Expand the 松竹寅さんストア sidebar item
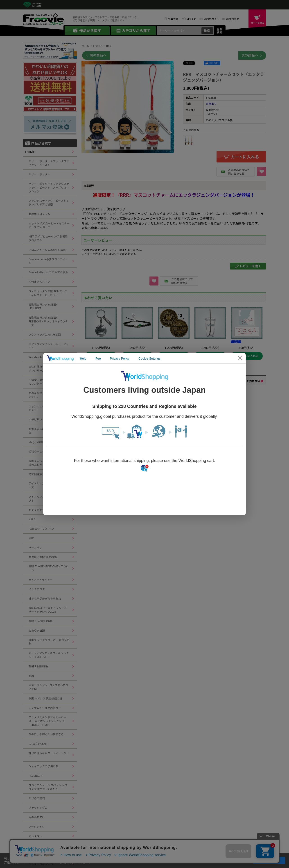This screenshot has width=289, height=868. pyautogui.click(x=50, y=282)
